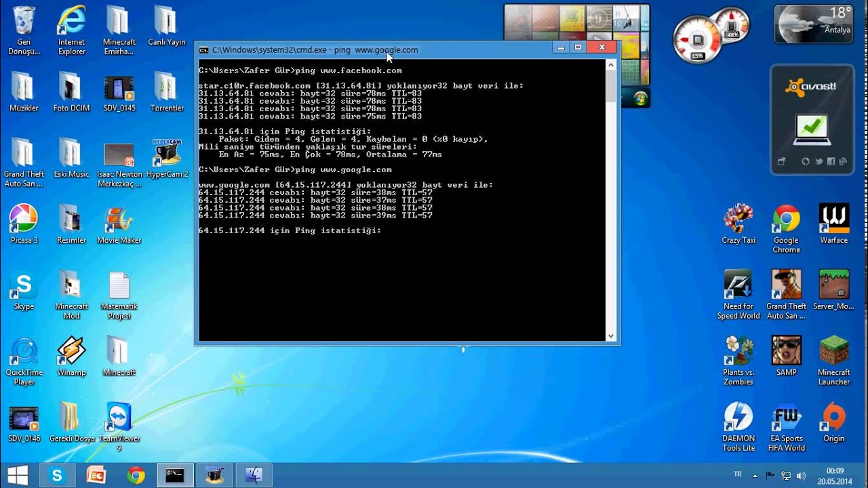Select the Google Chrome desktop shortcut
This screenshot has height=488, width=868.
[786, 228]
